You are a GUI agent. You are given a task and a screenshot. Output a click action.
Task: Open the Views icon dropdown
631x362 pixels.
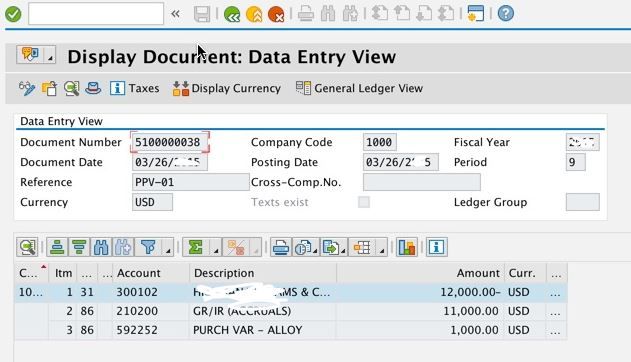pos(305,247)
